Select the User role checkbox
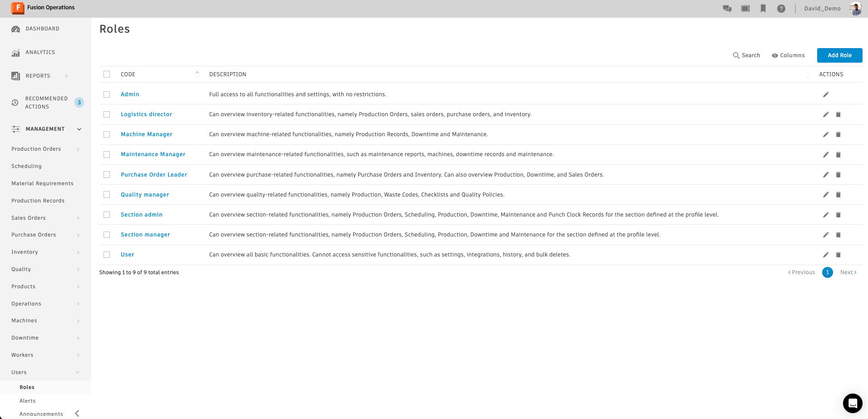The image size is (868, 419). pos(107,255)
